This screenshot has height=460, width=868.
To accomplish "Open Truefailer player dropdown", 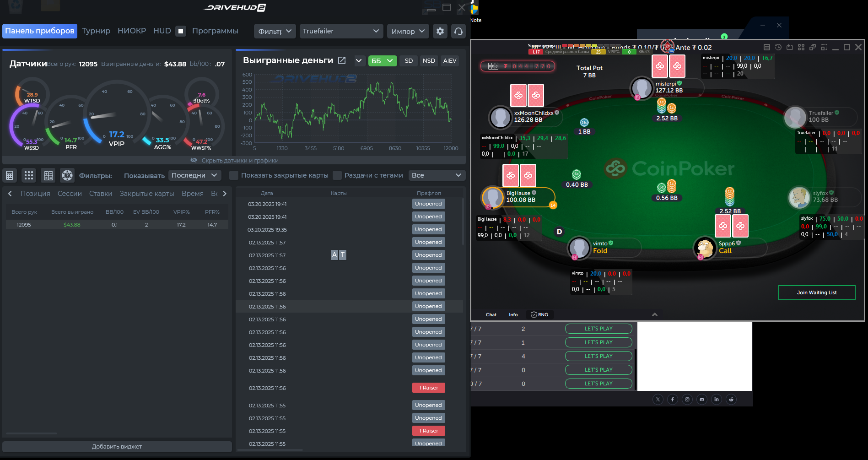I will click(341, 31).
